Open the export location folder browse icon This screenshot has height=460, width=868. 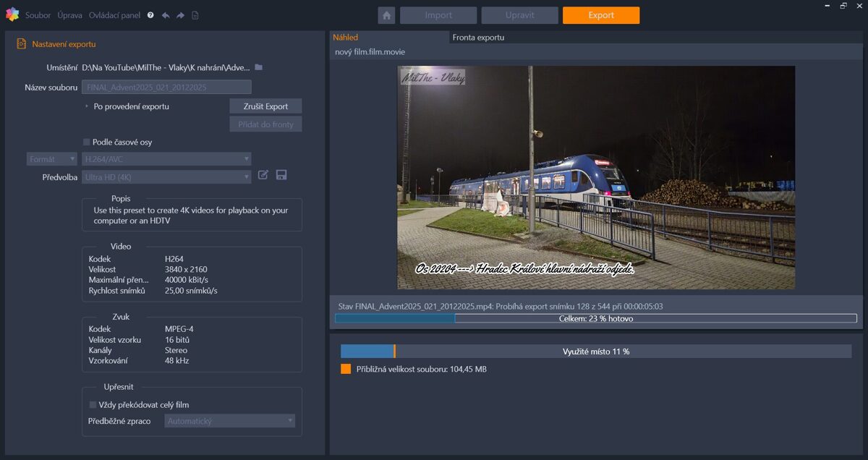(258, 67)
